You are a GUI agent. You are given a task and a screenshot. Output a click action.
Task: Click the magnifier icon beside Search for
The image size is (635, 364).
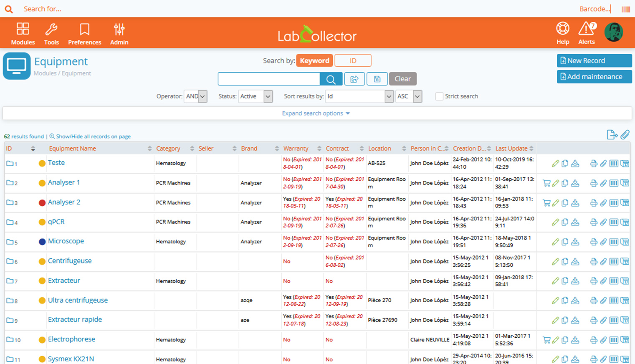9,9
